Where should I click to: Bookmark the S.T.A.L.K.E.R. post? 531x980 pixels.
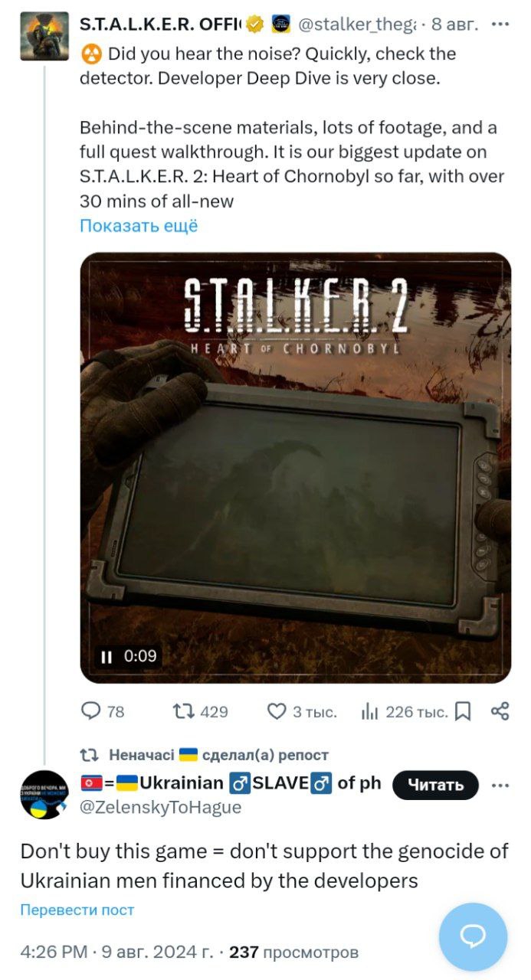(x=463, y=712)
